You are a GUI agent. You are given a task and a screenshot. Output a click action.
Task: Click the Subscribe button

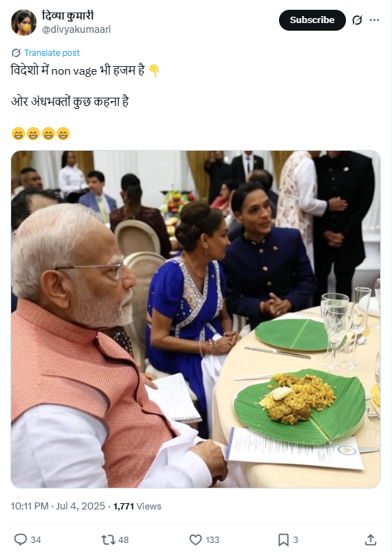(x=312, y=20)
